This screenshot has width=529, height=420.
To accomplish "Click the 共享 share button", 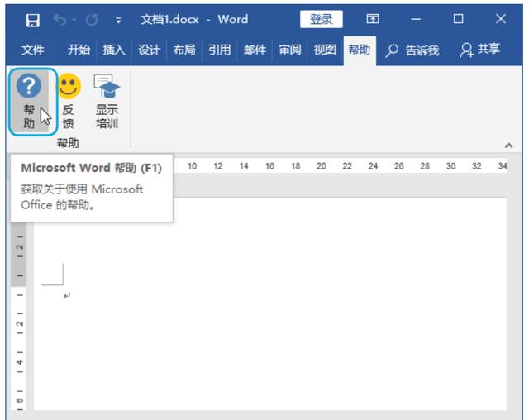I will [479, 50].
